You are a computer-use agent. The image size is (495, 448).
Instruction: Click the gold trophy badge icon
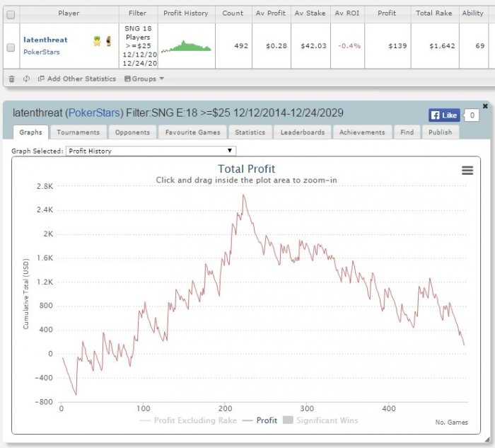[97, 41]
